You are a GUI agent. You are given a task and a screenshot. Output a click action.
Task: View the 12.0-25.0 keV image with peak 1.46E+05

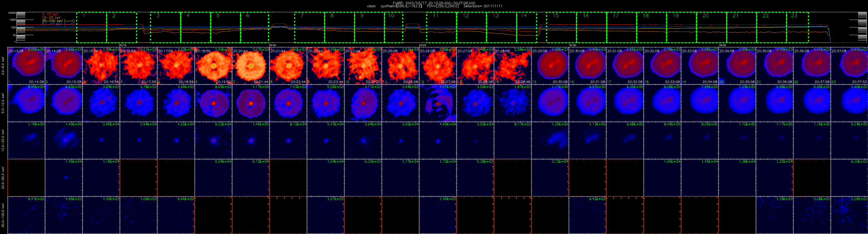251,140
